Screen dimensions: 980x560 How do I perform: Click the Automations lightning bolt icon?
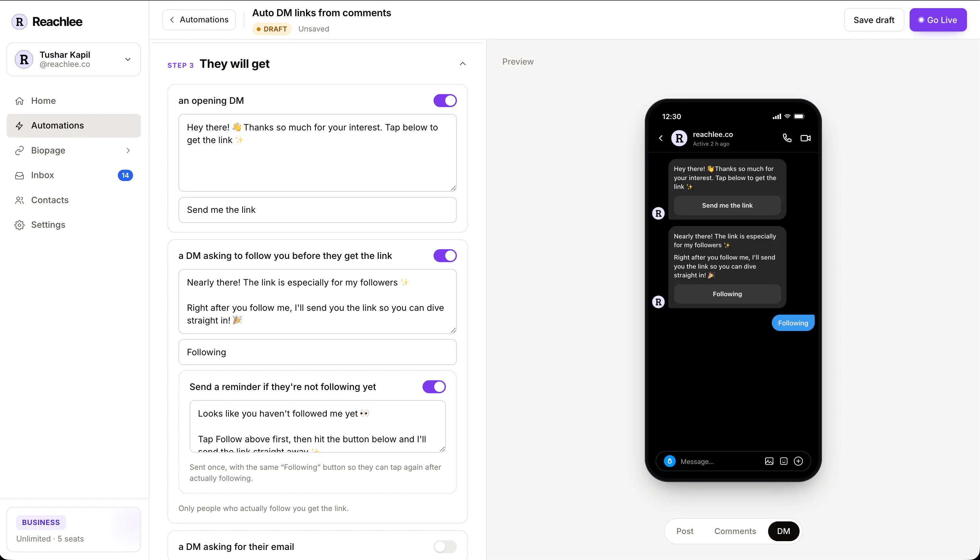(19, 126)
